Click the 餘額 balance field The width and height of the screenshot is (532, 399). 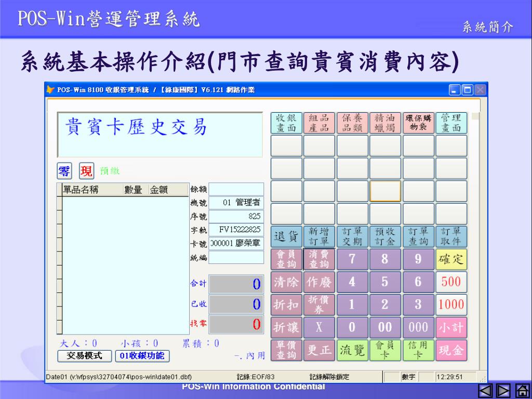click(236, 189)
